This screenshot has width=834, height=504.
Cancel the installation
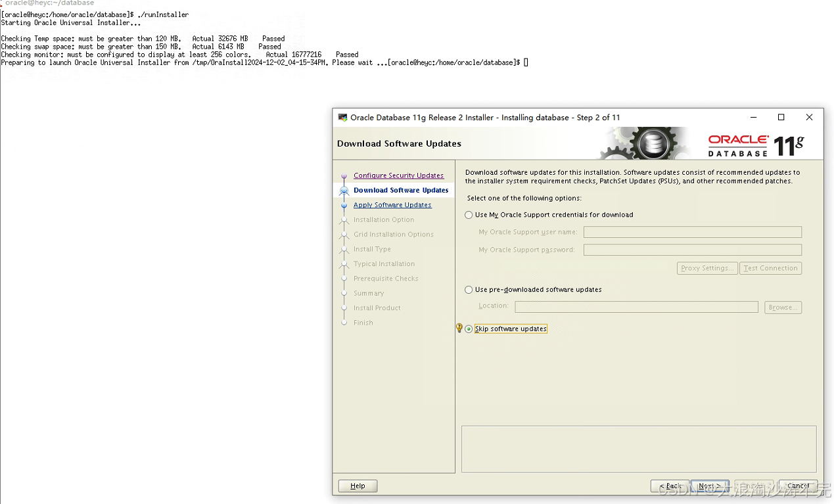(799, 486)
